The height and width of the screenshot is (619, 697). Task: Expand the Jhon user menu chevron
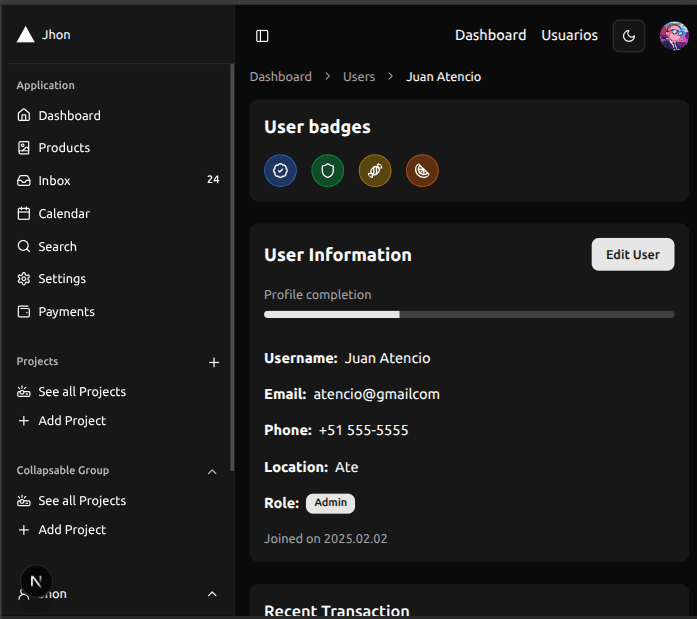pyautogui.click(x=212, y=594)
